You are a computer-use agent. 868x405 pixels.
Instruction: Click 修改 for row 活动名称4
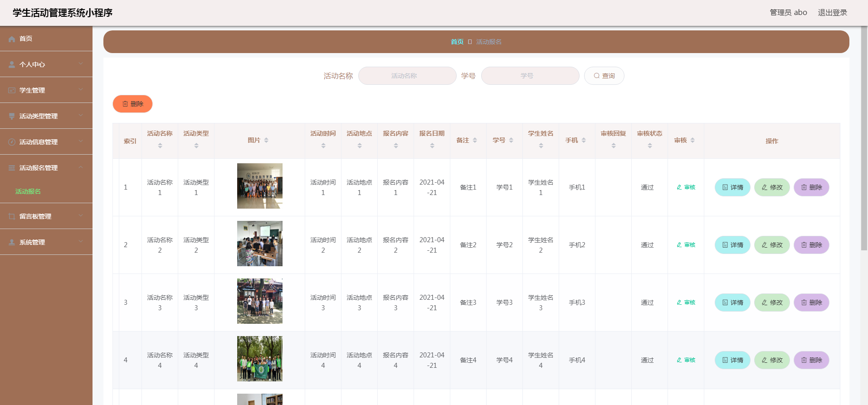pyautogui.click(x=772, y=360)
